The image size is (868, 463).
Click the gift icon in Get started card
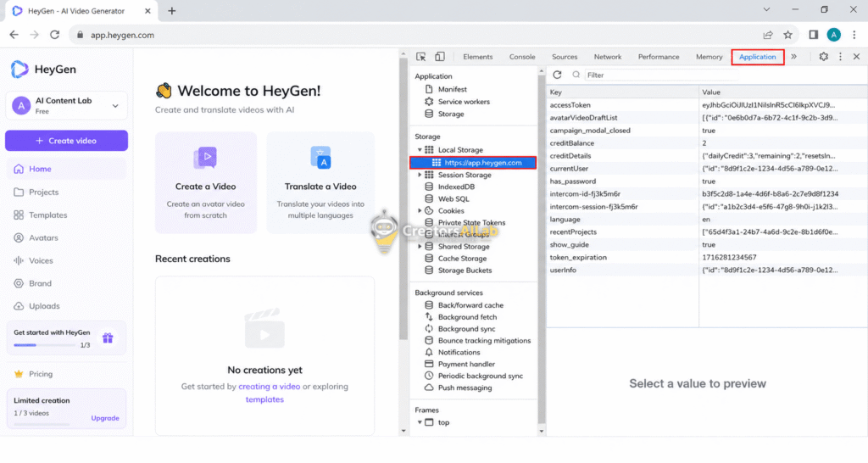(x=108, y=337)
